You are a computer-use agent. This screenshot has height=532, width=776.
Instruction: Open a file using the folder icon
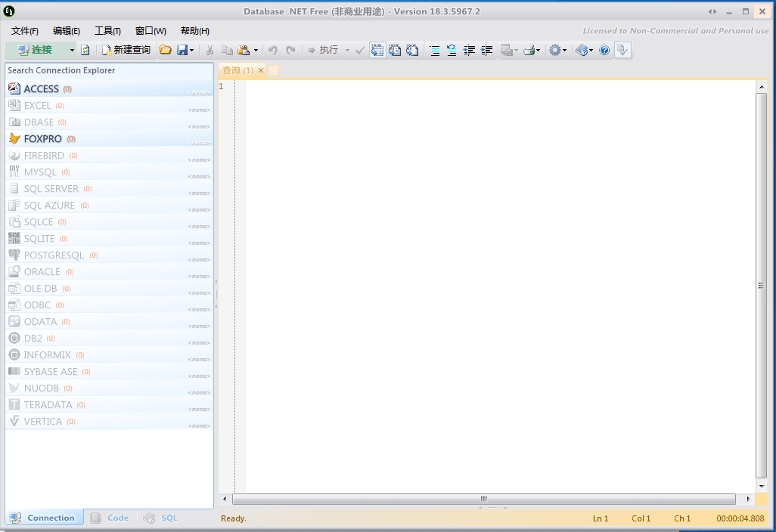166,50
